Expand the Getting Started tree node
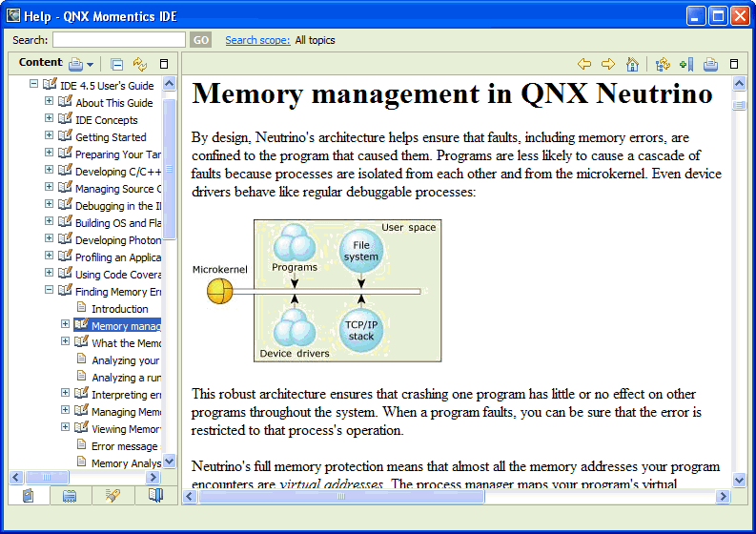The width and height of the screenshot is (756, 534). pos(50,136)
